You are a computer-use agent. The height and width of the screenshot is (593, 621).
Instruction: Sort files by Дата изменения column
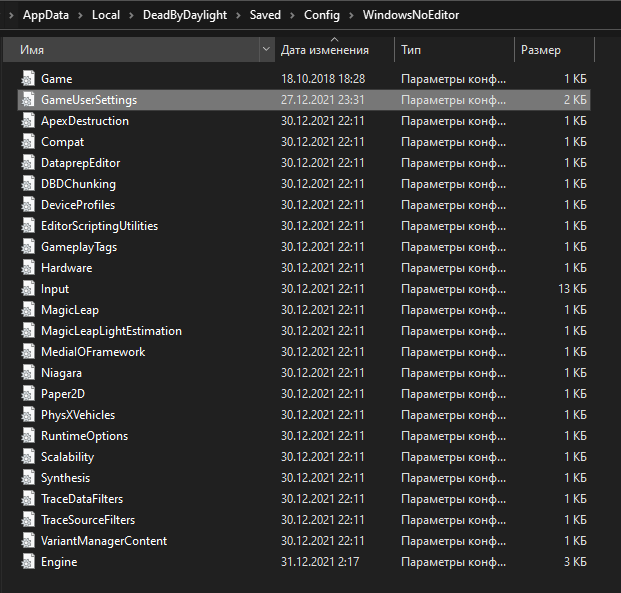(x=325, y=50)
